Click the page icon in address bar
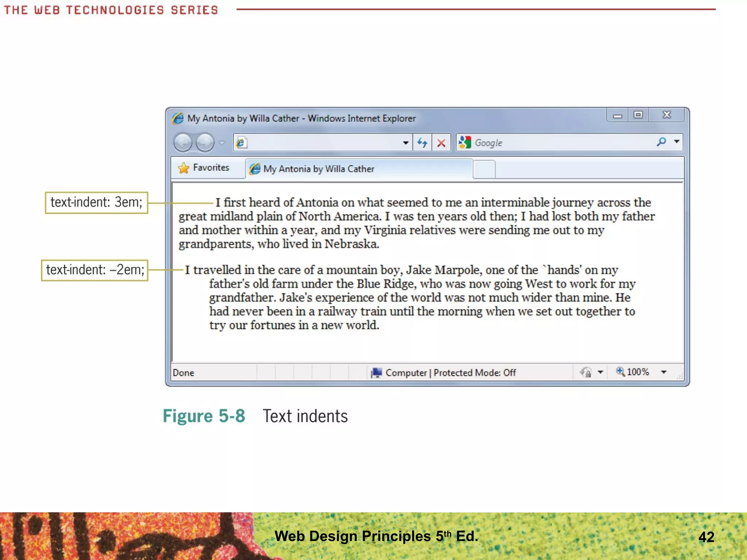 click(x=241, y=142)
